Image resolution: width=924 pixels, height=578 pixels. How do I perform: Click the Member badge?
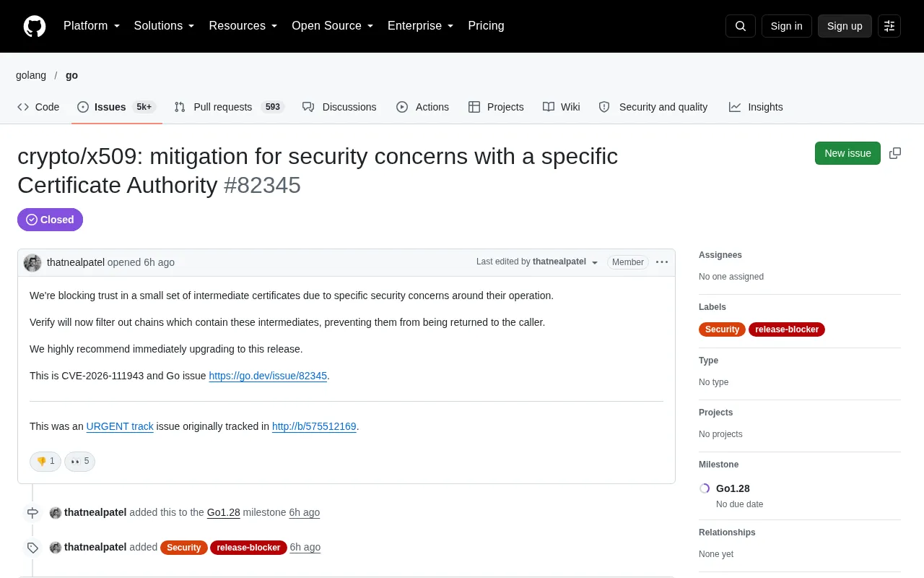point(628,262)
